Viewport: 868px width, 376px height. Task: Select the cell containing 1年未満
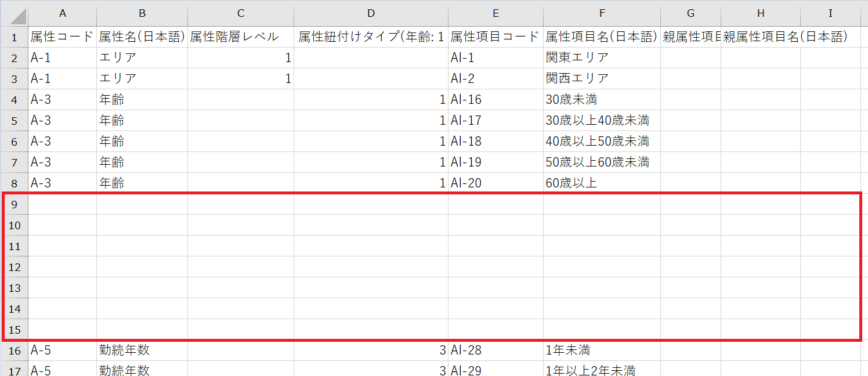[602, 350]
